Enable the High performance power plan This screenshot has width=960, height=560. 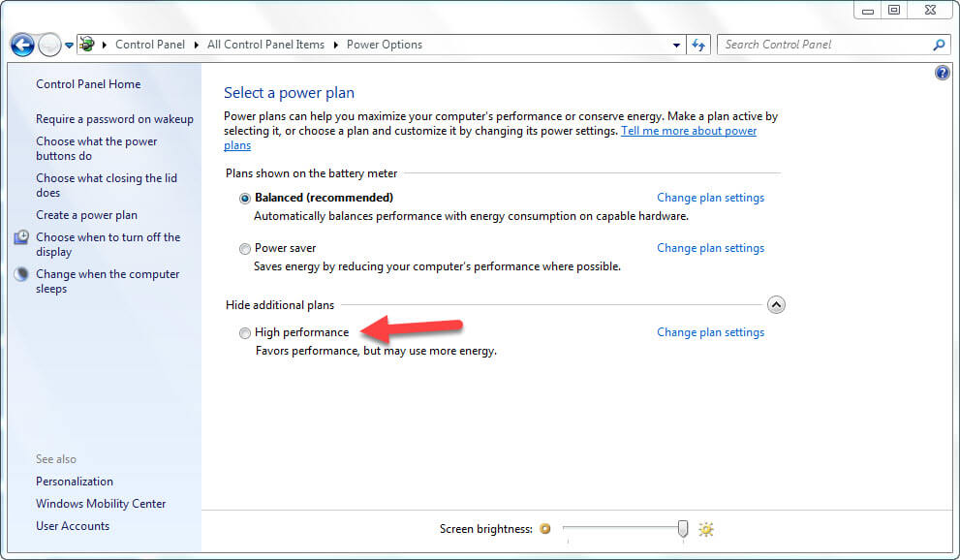click(x=245, y=333)
